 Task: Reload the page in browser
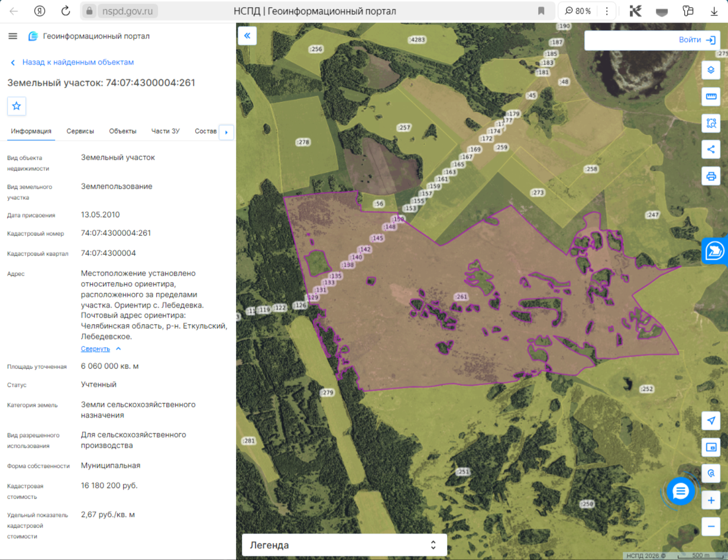click(66, 11)
